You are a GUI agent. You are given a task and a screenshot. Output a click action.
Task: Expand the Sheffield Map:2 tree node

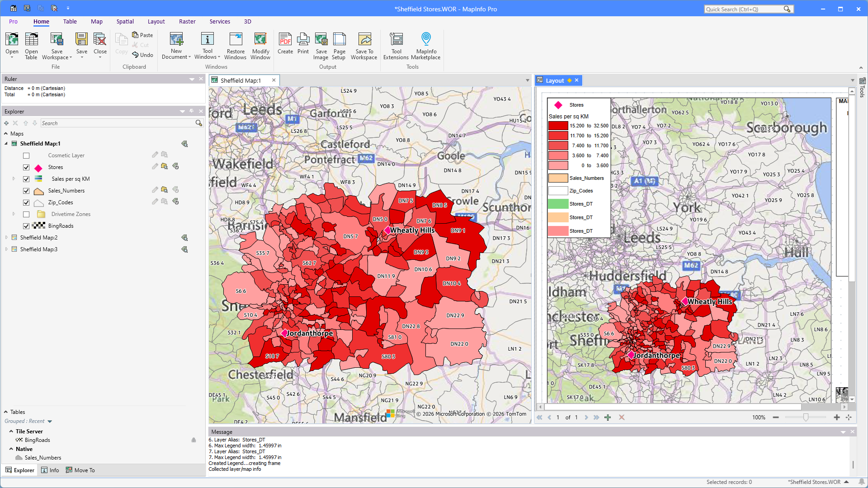[6, 238]
